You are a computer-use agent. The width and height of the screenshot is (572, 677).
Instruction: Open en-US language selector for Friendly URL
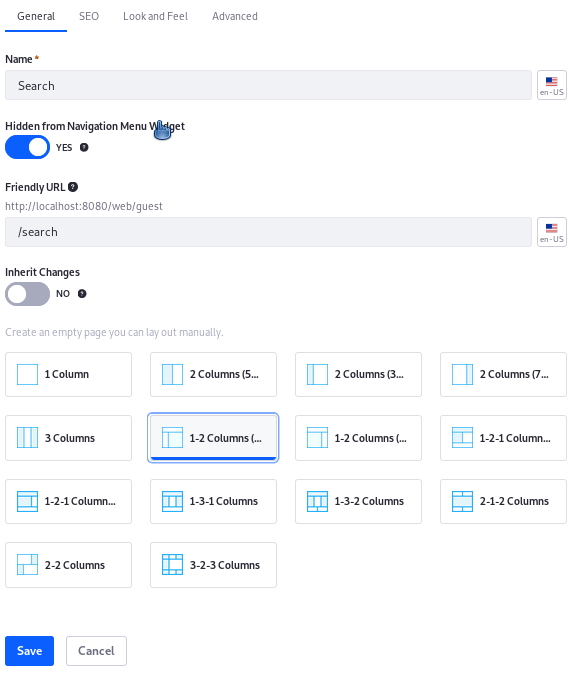(x=552, y=232)
